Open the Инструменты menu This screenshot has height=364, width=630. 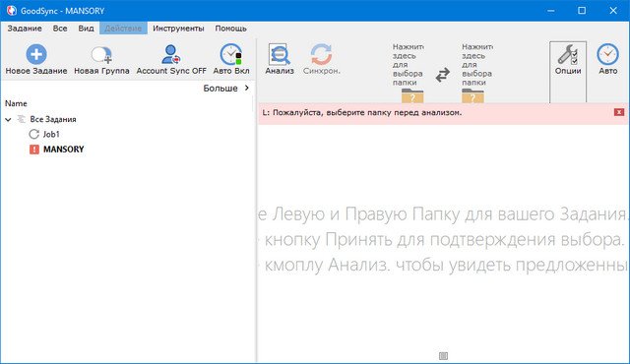click(178, 29)
